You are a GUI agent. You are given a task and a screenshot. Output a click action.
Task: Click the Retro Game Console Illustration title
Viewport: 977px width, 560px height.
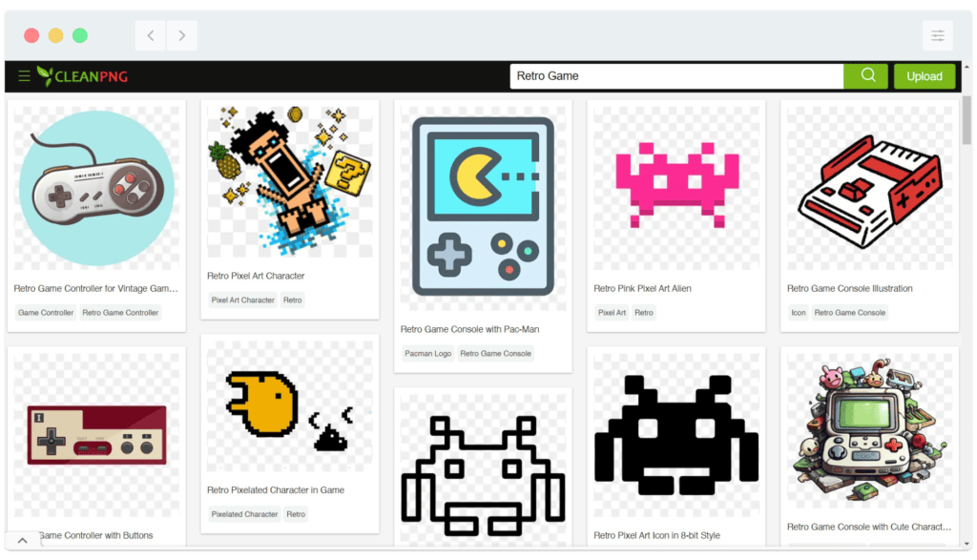coord(849,288)
